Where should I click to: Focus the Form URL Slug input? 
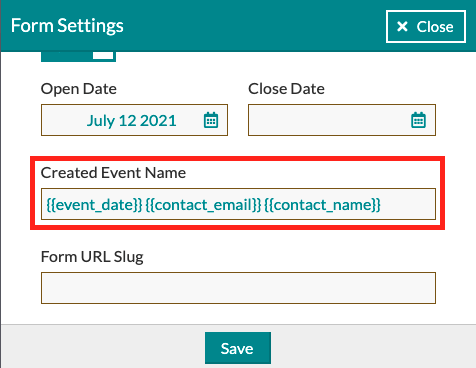pos(238,288)
